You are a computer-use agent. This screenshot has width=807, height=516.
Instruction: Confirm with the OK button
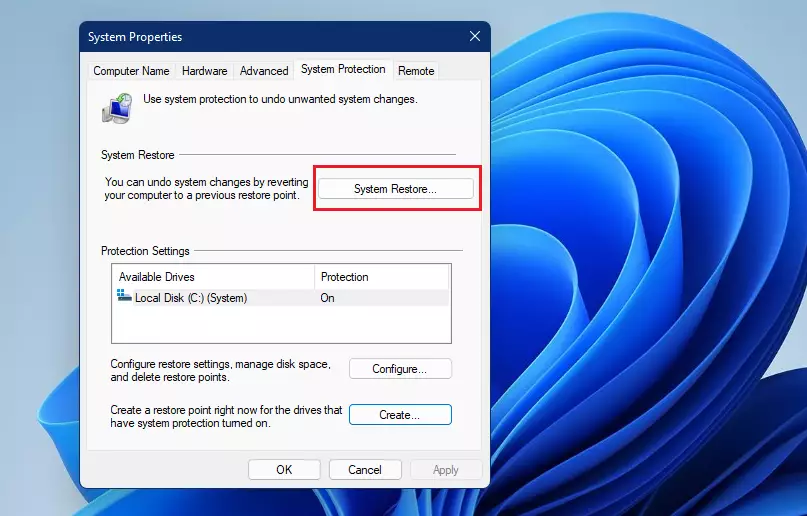284,470
